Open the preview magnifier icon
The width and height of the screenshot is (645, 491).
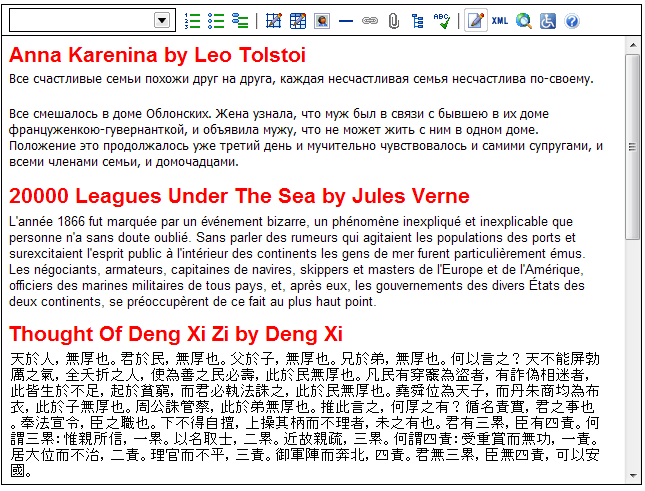coord(524,21)
